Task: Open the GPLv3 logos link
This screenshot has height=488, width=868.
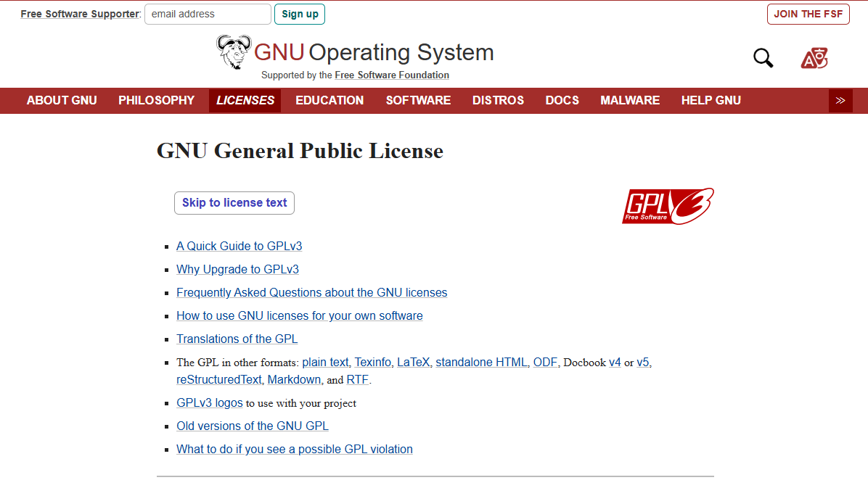Action: pos(209,402)
